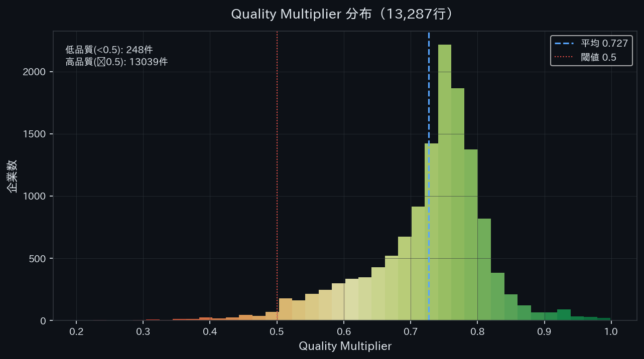Click the x-axis tick label "0.8"
644x359 pixels.
click(477, 331)
